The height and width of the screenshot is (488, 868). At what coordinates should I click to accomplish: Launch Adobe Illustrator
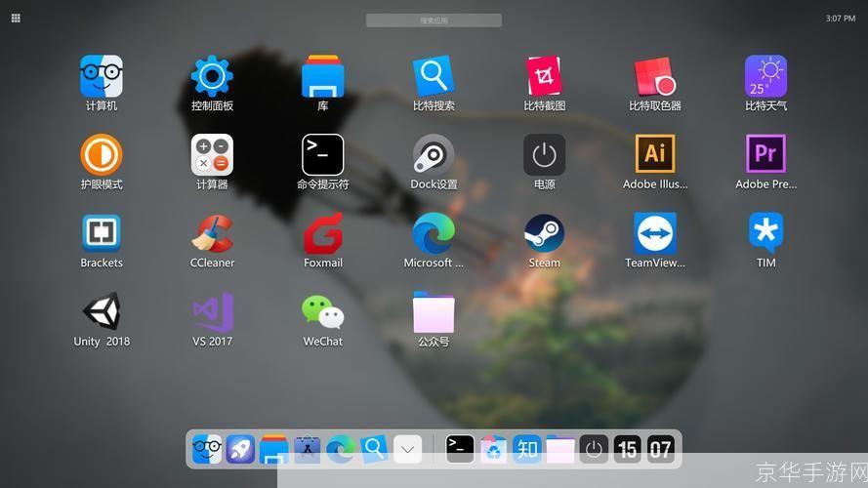coord(655,154)
